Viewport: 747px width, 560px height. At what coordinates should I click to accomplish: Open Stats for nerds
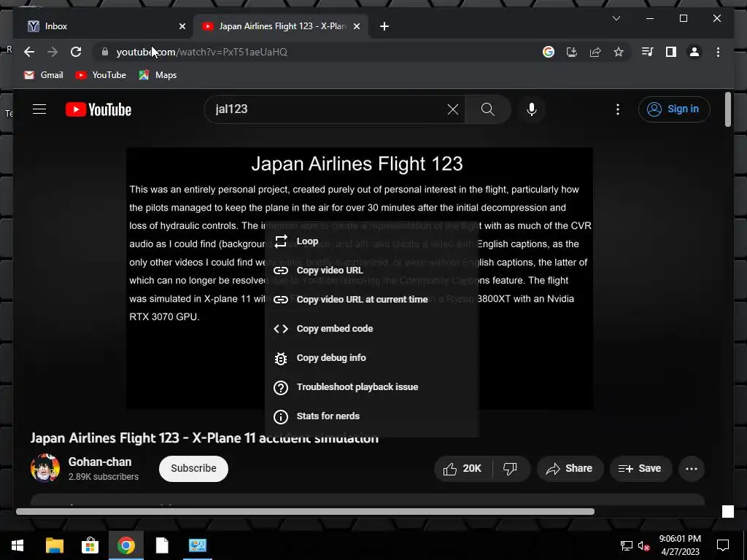(371, 416)
